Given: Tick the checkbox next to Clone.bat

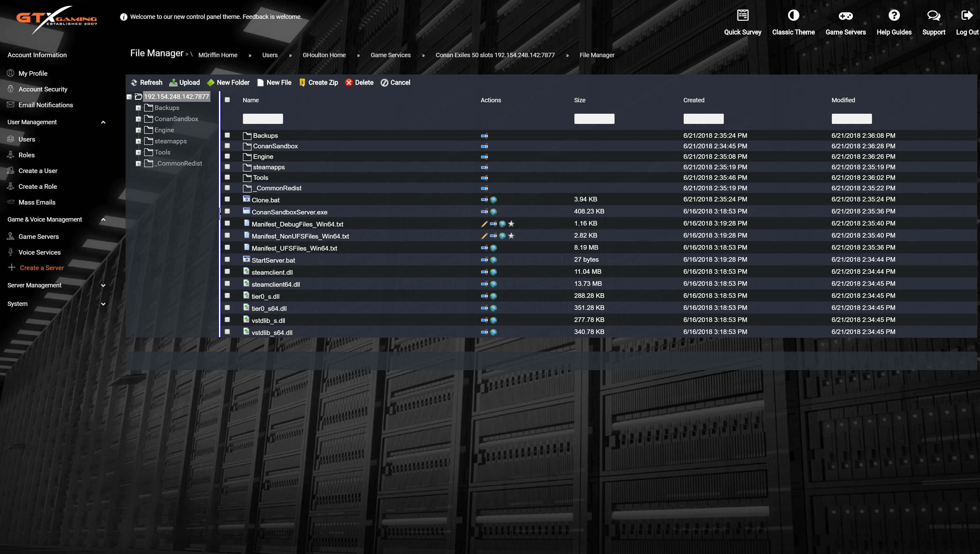Looking at the screenshot, I should click(x=228, y=200).
